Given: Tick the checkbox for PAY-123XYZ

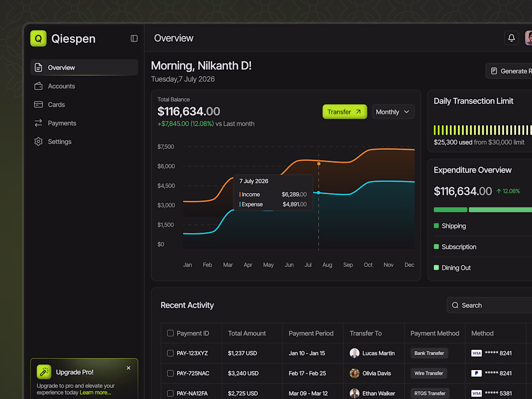Looking at the screenshot, I should 170,353.
